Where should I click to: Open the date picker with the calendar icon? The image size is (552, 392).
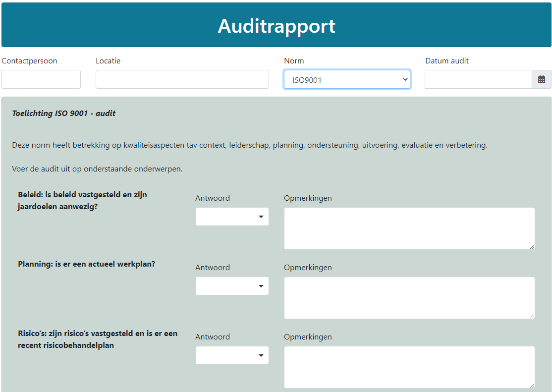[x=542, y=79]
